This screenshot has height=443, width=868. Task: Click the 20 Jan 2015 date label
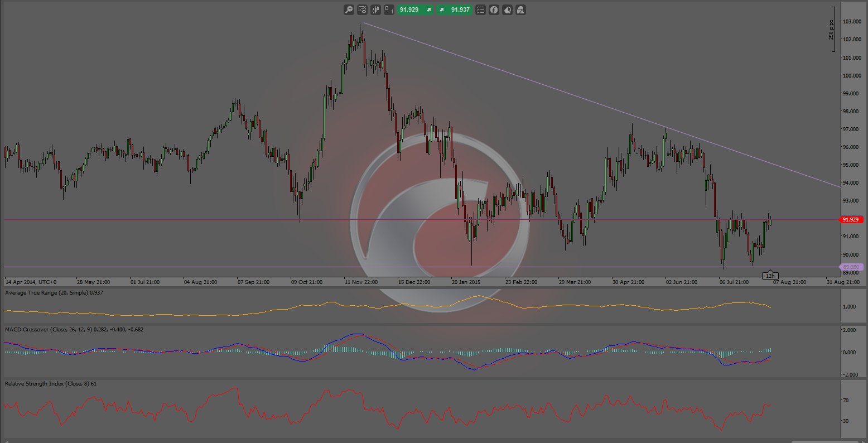pos(467,282)
